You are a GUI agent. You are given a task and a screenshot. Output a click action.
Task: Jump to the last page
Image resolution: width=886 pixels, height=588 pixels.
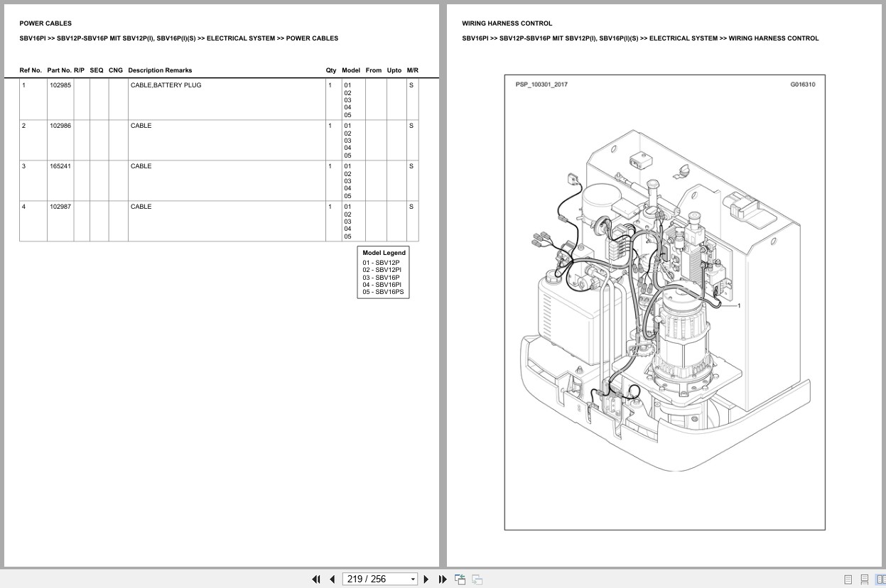[443, 579]
